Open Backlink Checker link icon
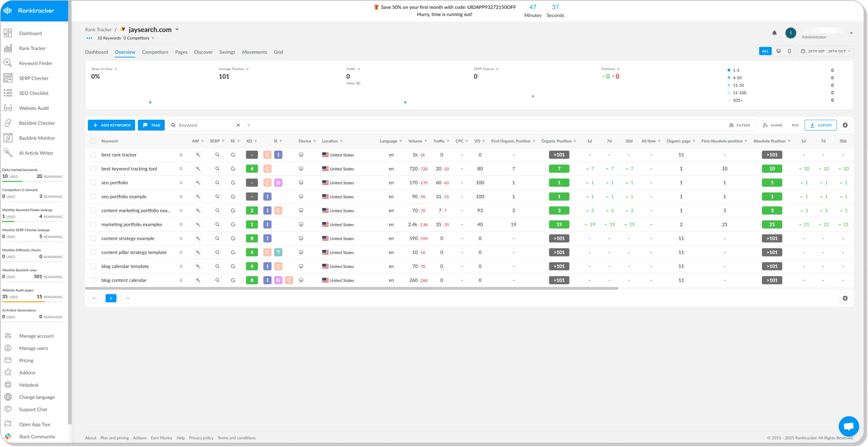Image resolution: width=868 pixels, height=447 pixels. pos(8,123)
